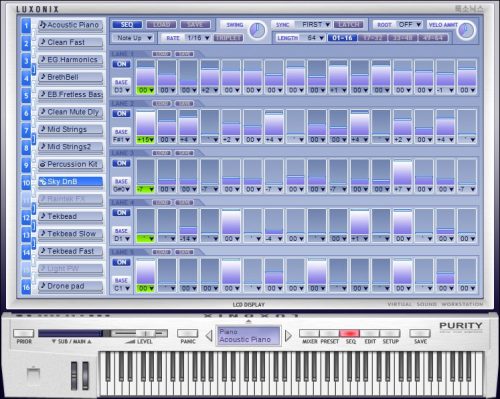Click the expand arrow above LCD preset display
The image size is (500, 399).
click(248, 321)
